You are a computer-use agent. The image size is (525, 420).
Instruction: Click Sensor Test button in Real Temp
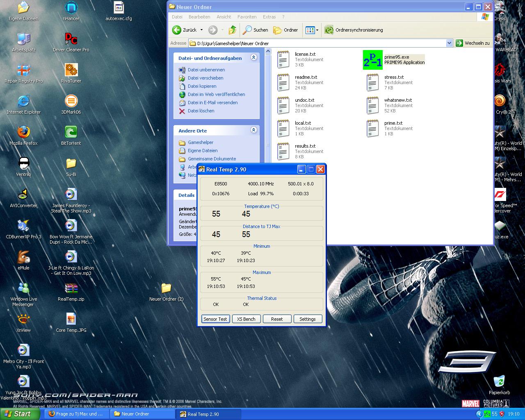click(x=215, y=319)
